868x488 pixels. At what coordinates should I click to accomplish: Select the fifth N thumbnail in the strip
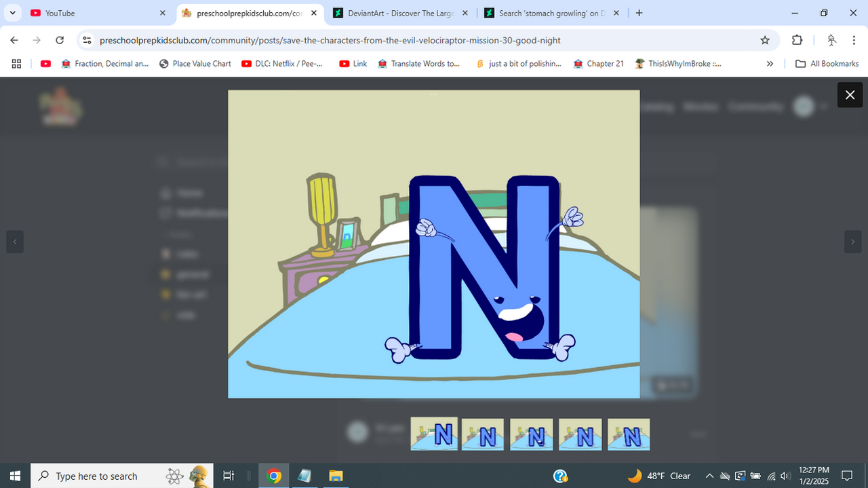[x=629, y=434]
